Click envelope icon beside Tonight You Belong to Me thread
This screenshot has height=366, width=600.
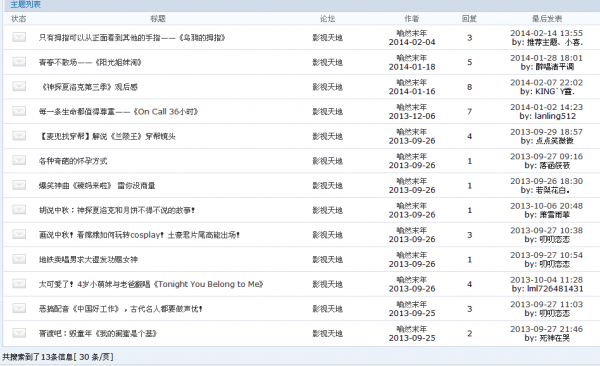click(x=19, y=284)
